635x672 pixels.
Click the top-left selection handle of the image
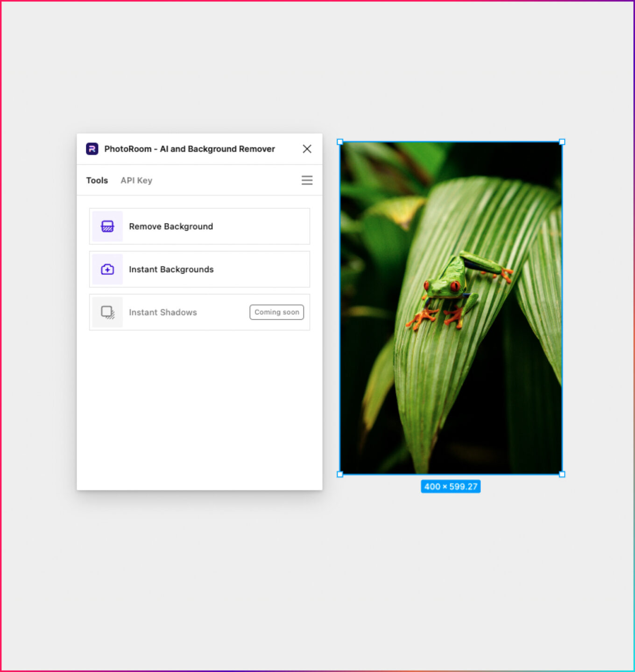pos(340,142)
